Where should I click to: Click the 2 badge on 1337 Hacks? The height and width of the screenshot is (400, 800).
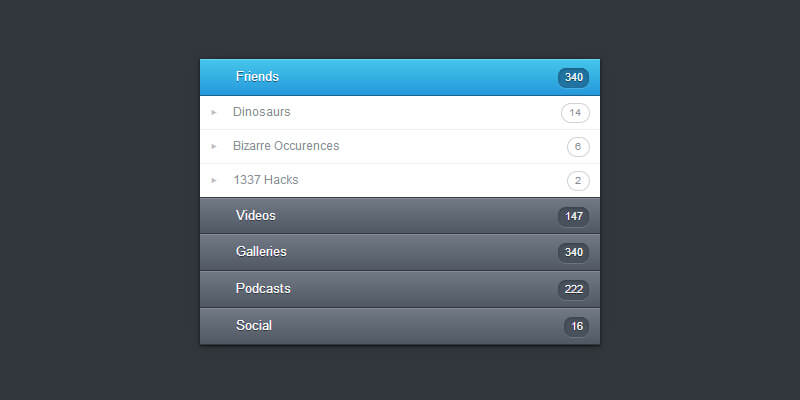click(577, 181)
